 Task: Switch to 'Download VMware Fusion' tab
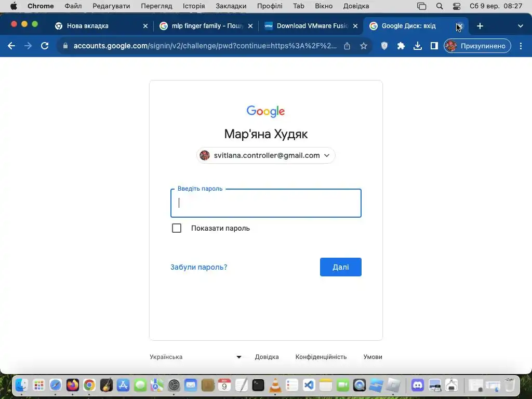click(312, 26)
